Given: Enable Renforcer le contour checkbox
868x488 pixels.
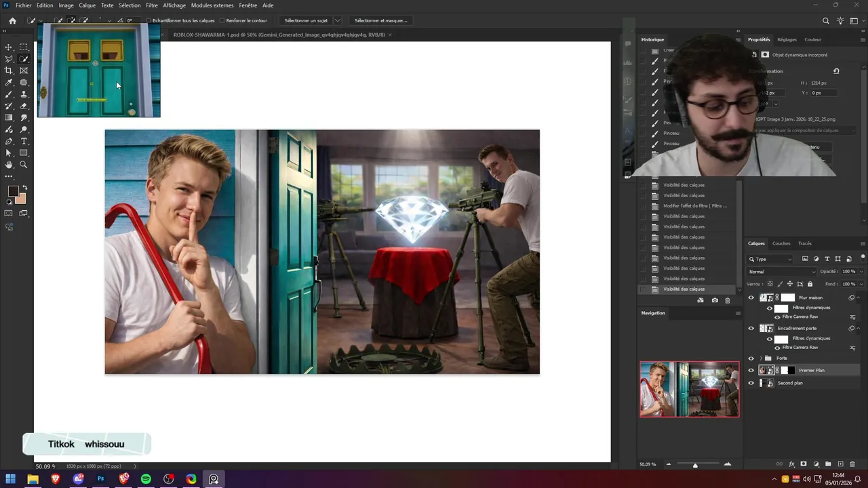Looking at the screenshot, I should [222, 20].
